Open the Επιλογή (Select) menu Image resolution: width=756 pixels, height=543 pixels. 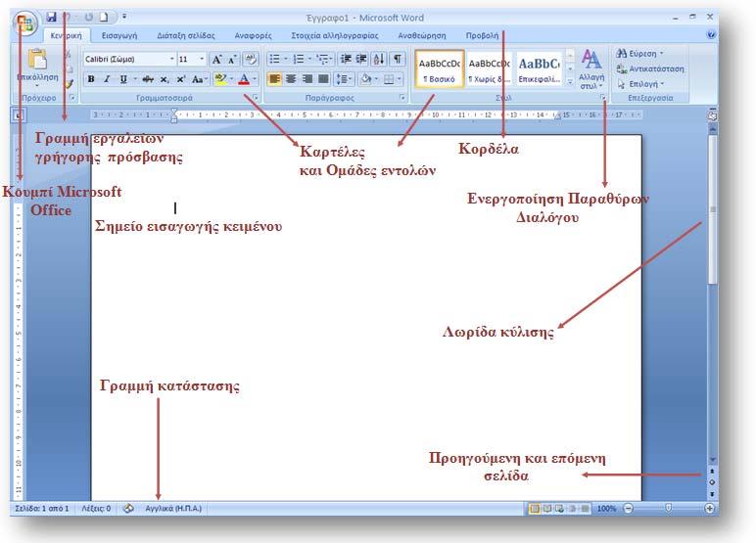[641, 84]
